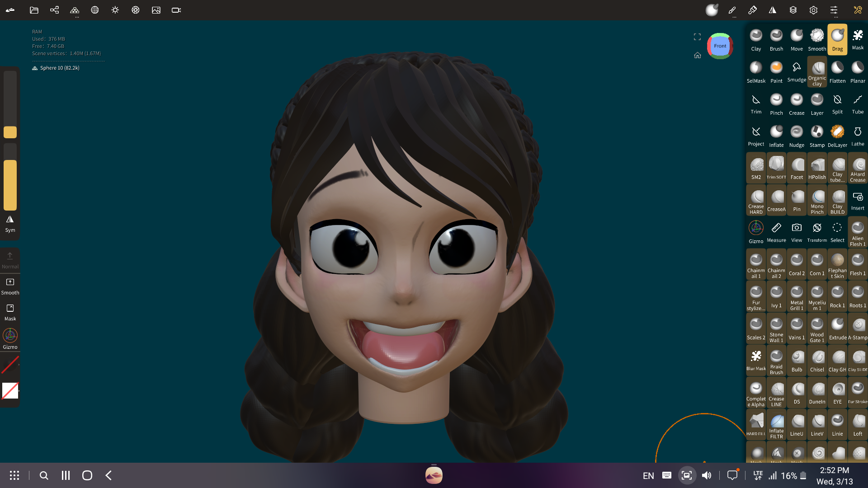Open the white stroke color swatch
The width and height of the screenshot is (868, 488).
(10, 391)
